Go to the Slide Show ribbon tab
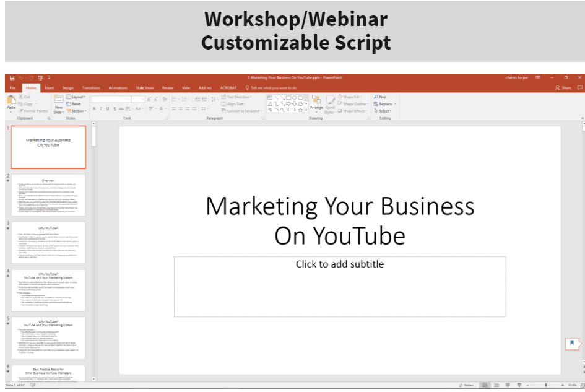Screen dimensions: 585x392 click(x=145, y=88)
